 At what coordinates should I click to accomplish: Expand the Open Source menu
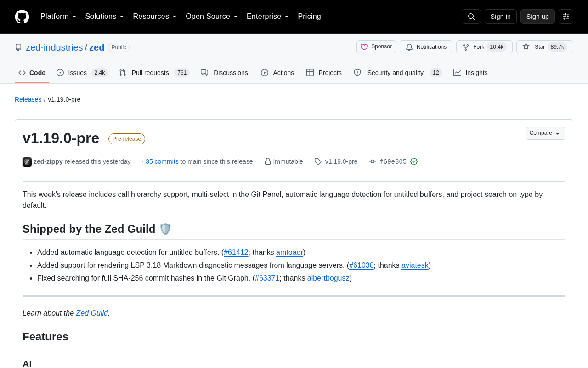point(212,17)
